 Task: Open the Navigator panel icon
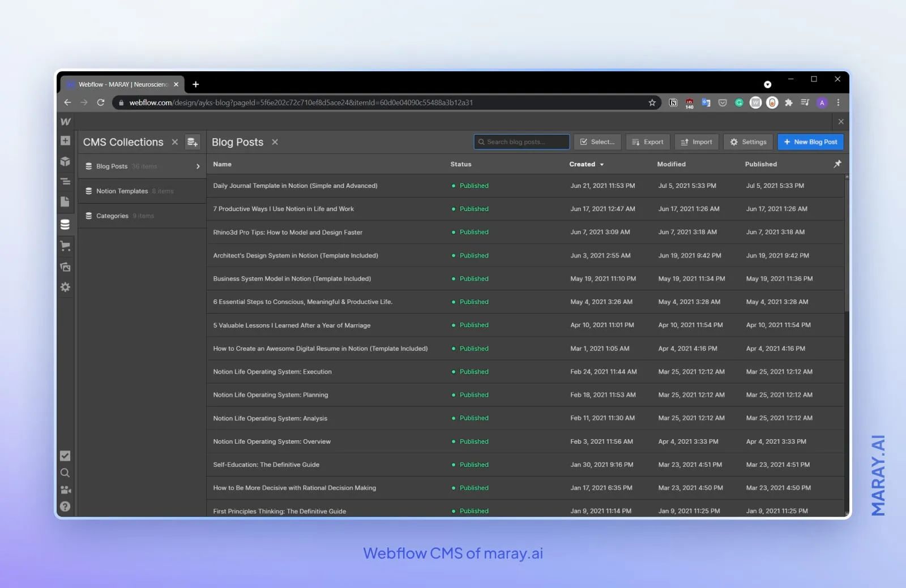(65, 181)
